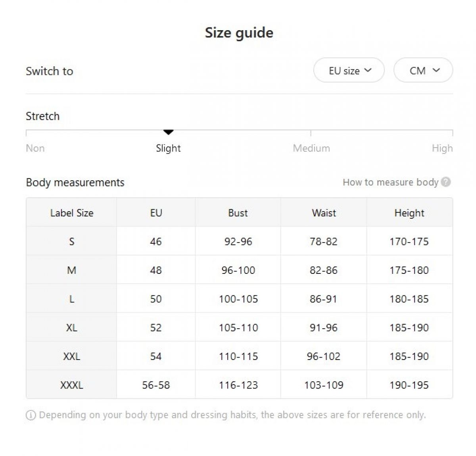Select the Non stretch label
This screenshot has height=456, width=476.
(35, 148)
